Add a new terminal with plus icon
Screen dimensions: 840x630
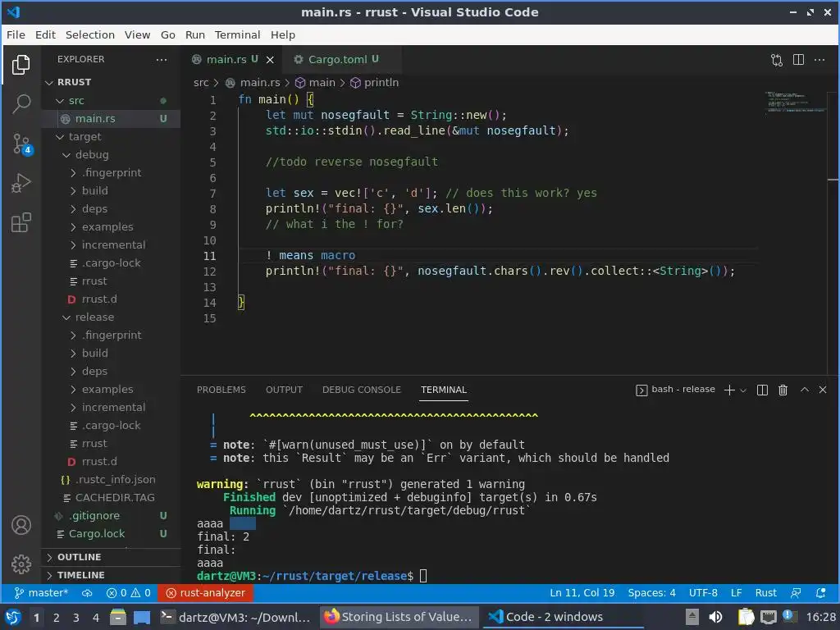point(729,390)
